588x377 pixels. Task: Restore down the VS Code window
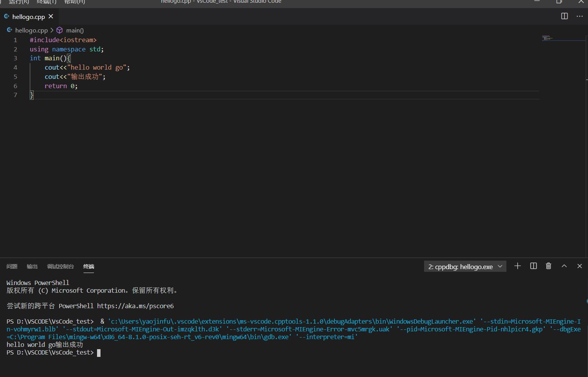[559, 2]
